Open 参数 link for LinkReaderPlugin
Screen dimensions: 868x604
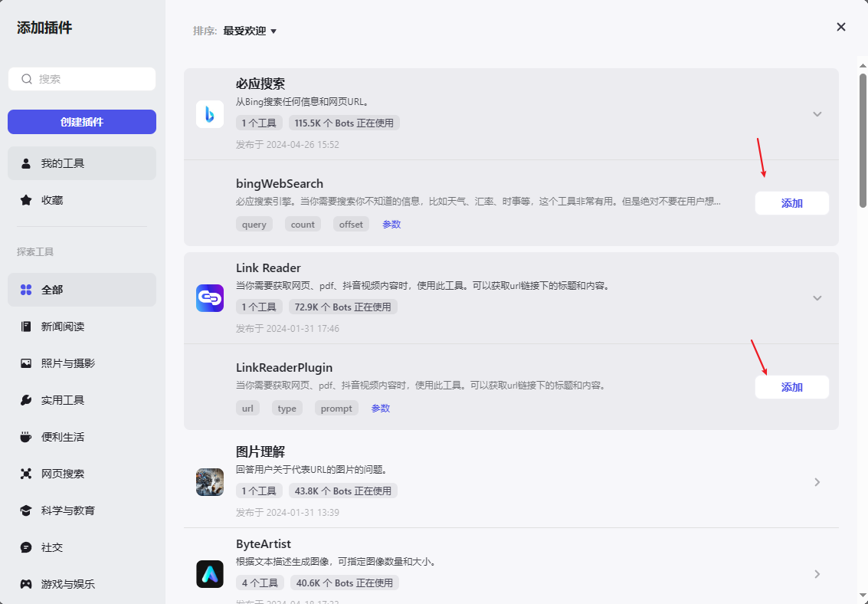click(380, 408)
